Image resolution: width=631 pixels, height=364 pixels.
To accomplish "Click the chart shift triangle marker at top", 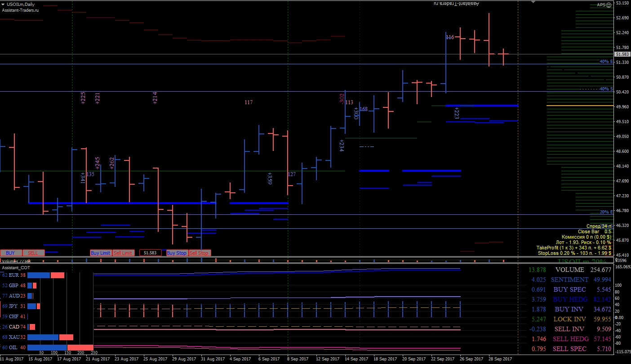I will [x=533, y=2].
